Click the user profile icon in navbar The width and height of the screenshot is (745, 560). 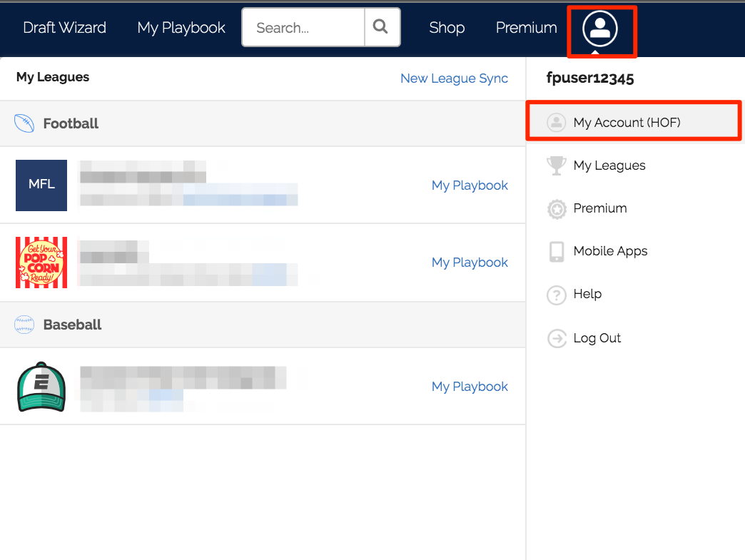(600, 29)
